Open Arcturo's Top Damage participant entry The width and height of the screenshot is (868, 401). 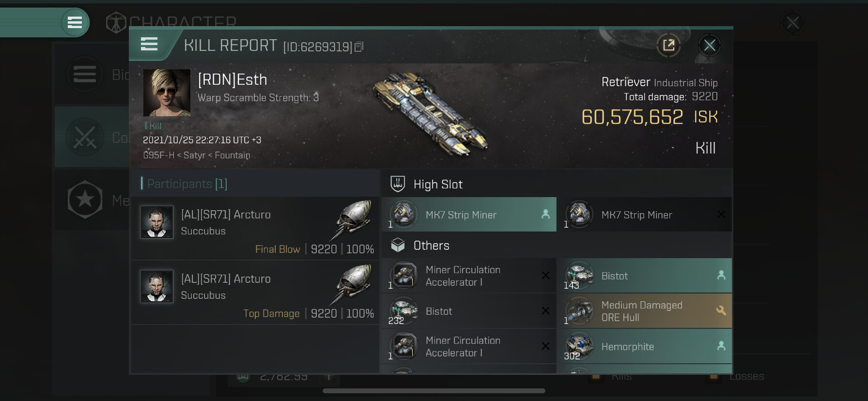pyautogui.click(x=255, y=293)
